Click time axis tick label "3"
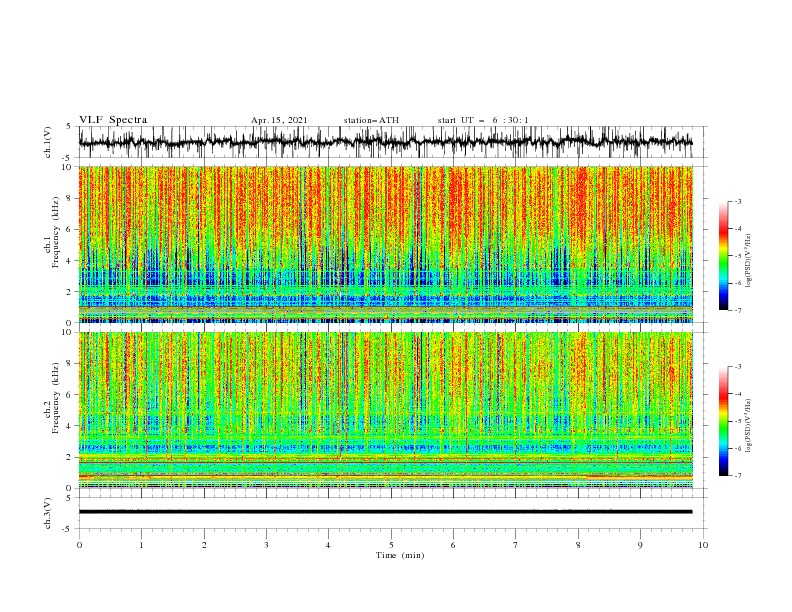This screenshot has height=612, width=792. (x=266, y=545)
